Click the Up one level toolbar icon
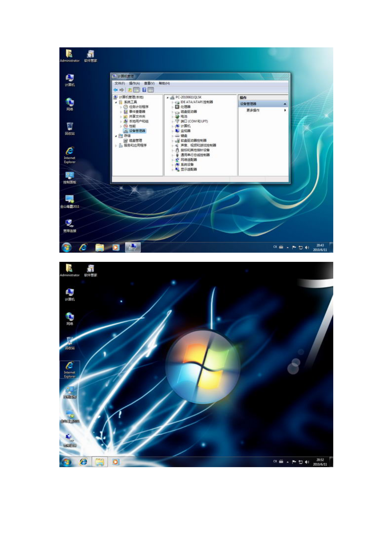 pos(130,90)
